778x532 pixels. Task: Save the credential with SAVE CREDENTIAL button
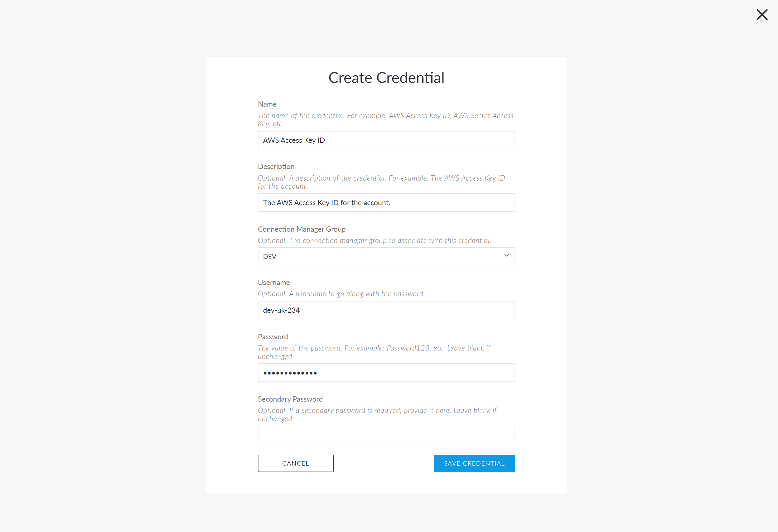pos(474,463)
